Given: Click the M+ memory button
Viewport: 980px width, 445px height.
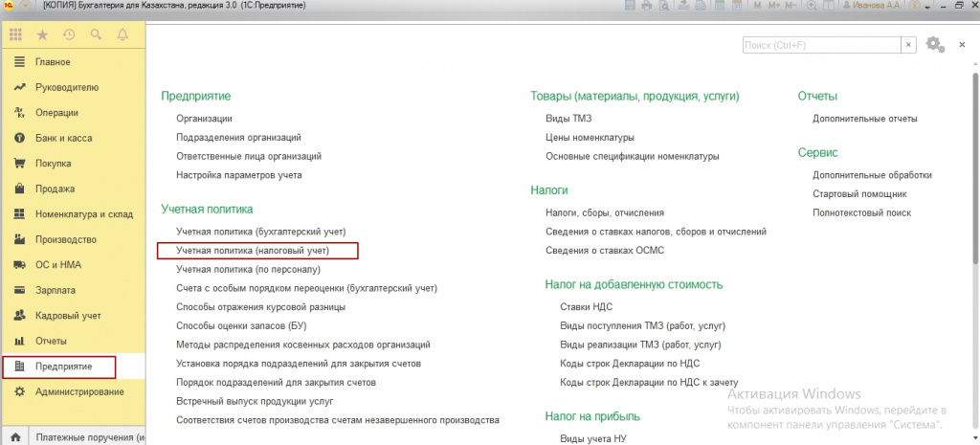Looking at the screenshot, I should (x=774, y=5).
